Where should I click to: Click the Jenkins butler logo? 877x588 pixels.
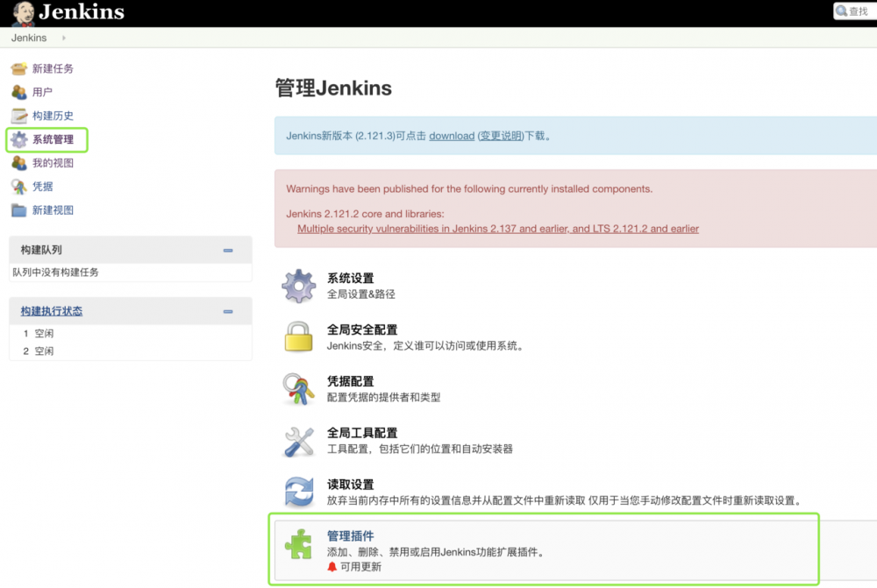23,11
